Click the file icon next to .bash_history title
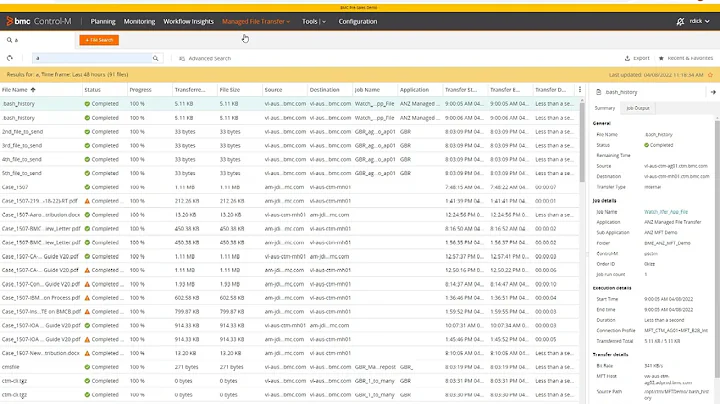Viewport: 720px width, 404px height. 598,92
